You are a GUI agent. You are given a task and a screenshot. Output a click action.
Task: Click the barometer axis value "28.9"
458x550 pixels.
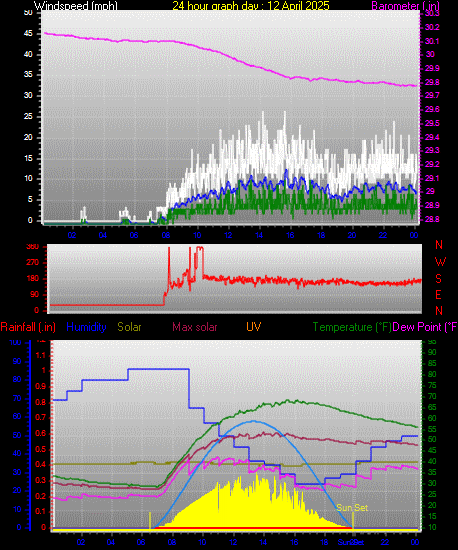pos(432,205)
